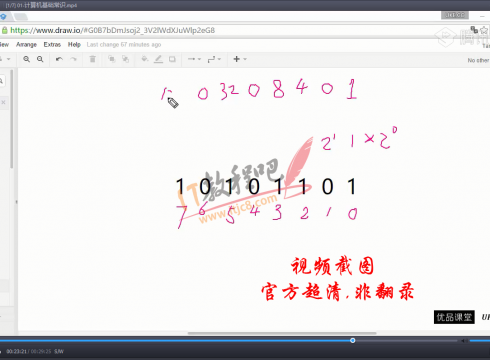The image size is (490, 360).
Task: Click the sidebar collapse handle
Action: [x=16, y=202]
